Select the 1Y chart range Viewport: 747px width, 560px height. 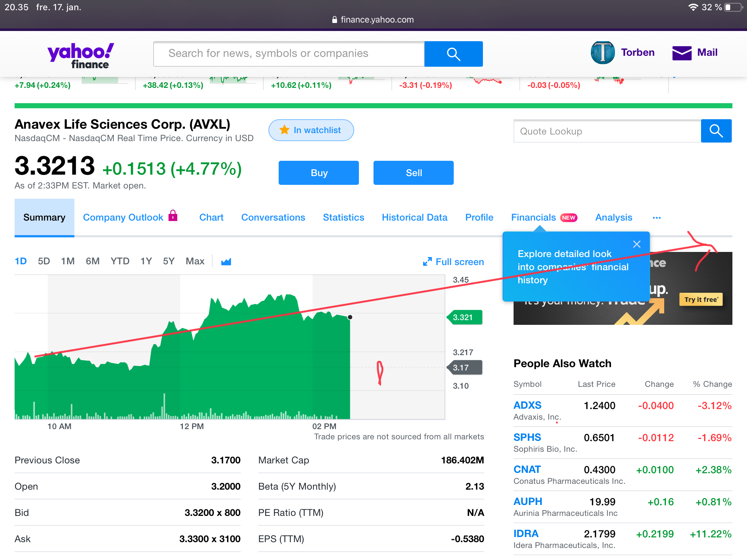click(x=146, y=261)
